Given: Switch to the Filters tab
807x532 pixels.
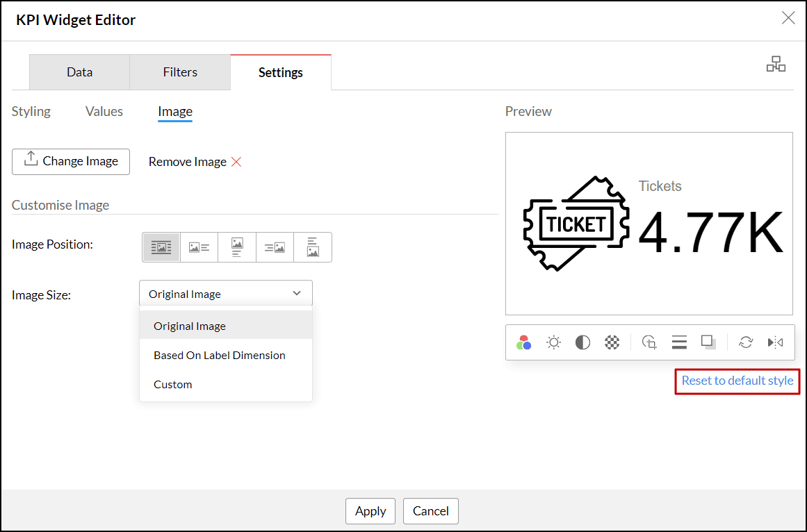Looking at the screenshot, I should (180, 72).
